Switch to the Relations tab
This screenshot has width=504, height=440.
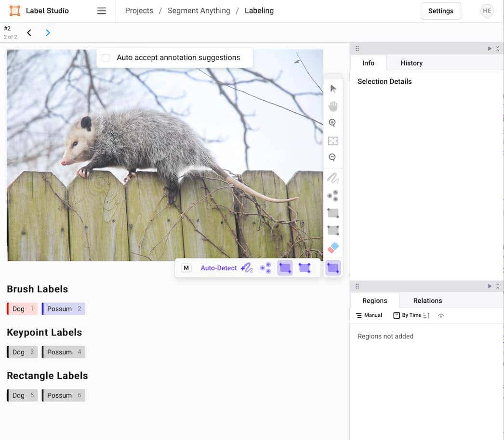427,300
